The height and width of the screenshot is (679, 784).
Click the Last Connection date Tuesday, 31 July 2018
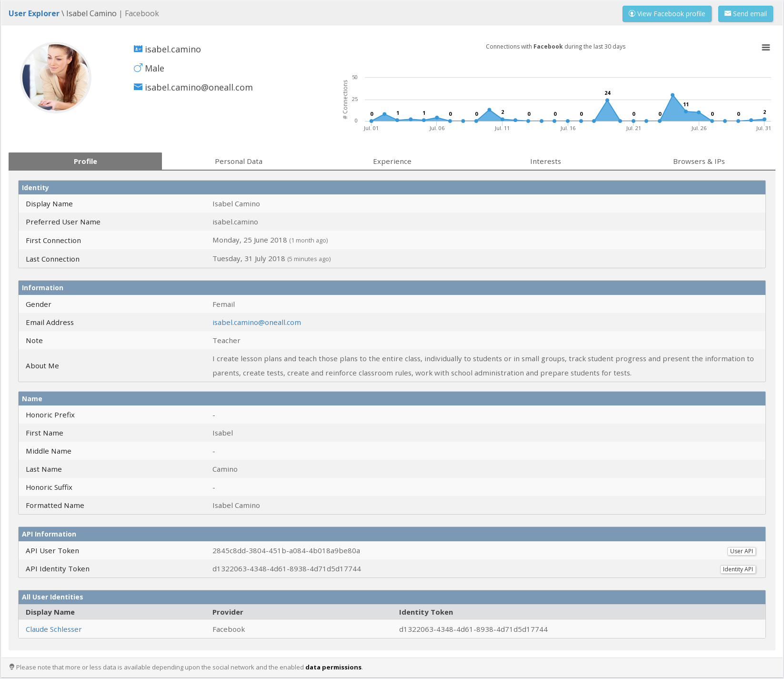249,259
